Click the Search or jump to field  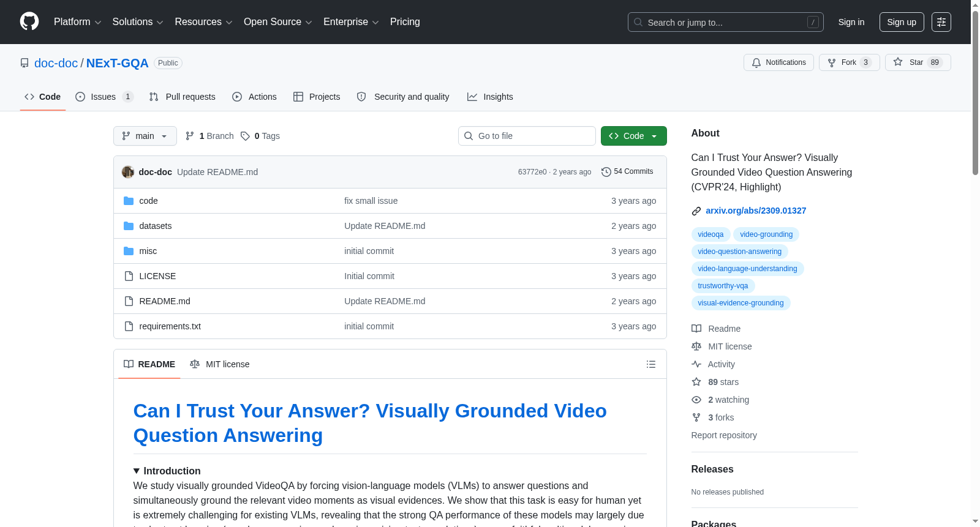pyautogui.click(x=726, y=22)
